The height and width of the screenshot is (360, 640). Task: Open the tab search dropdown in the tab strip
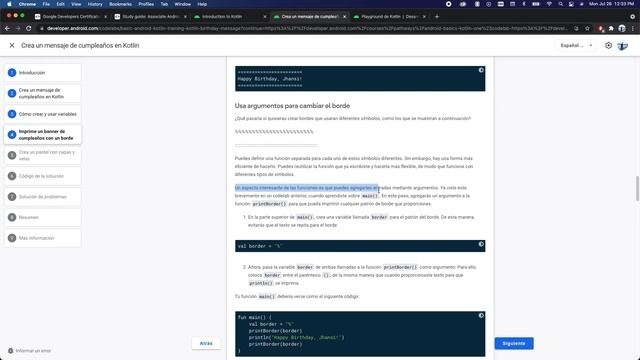click(632, 17)
